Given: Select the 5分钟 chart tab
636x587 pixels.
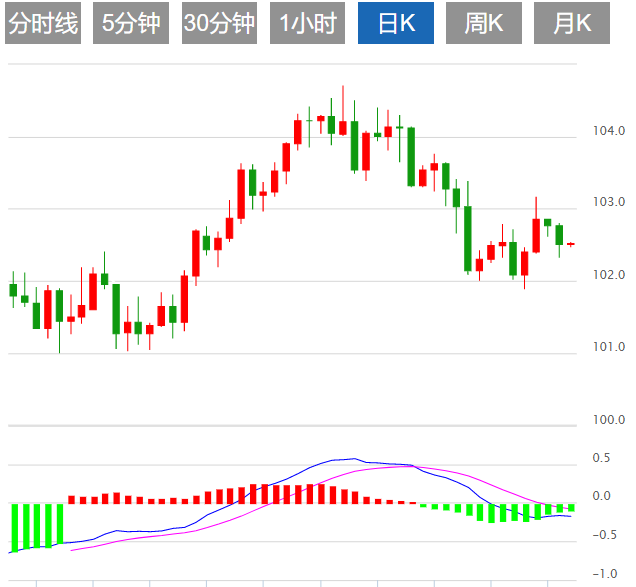Looking at the screenshot, I should (131, 24).
